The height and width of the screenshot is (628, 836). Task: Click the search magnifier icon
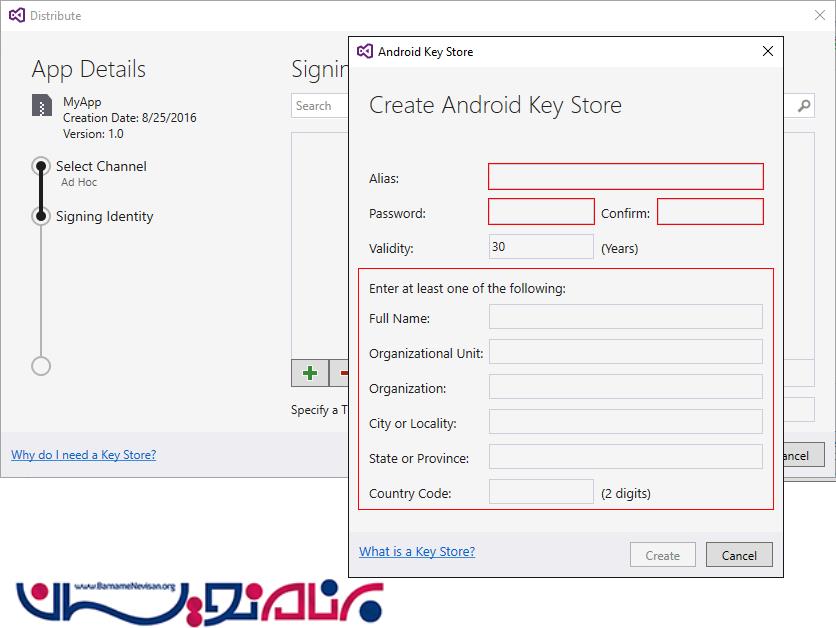tap(804, 106)
